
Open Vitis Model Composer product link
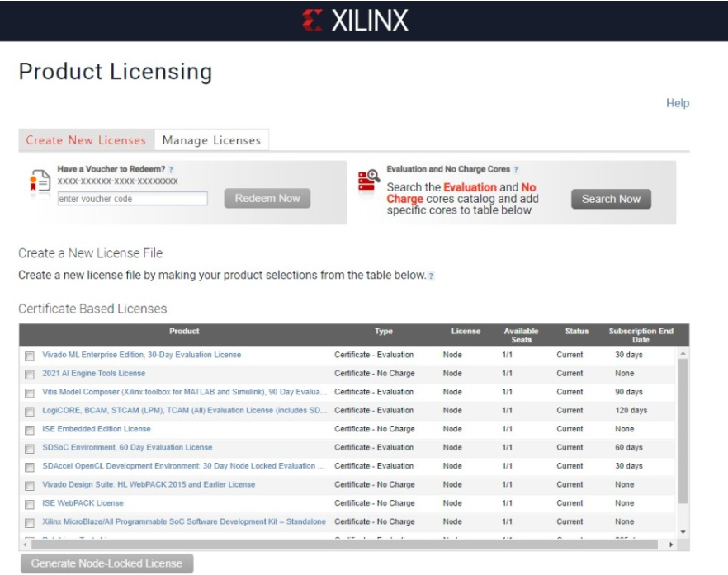(185, 392)
